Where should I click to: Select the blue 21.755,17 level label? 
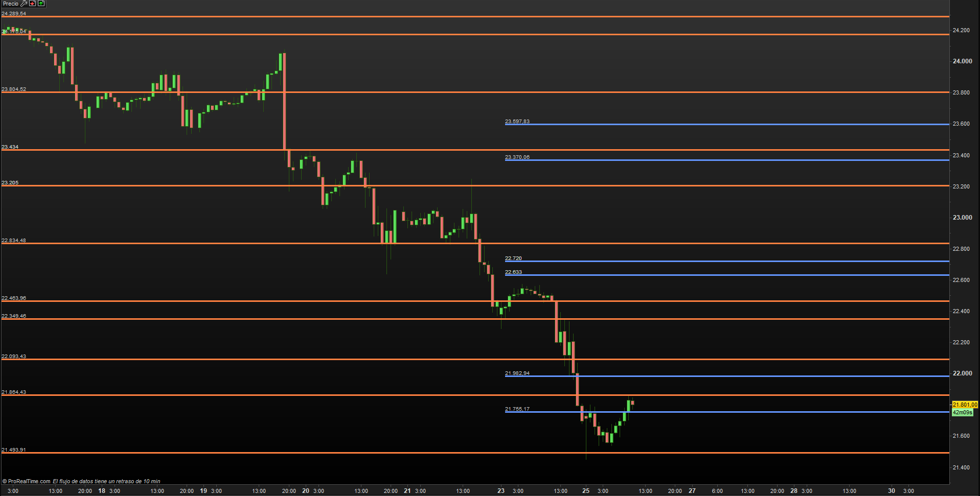[x=517, y=409]
